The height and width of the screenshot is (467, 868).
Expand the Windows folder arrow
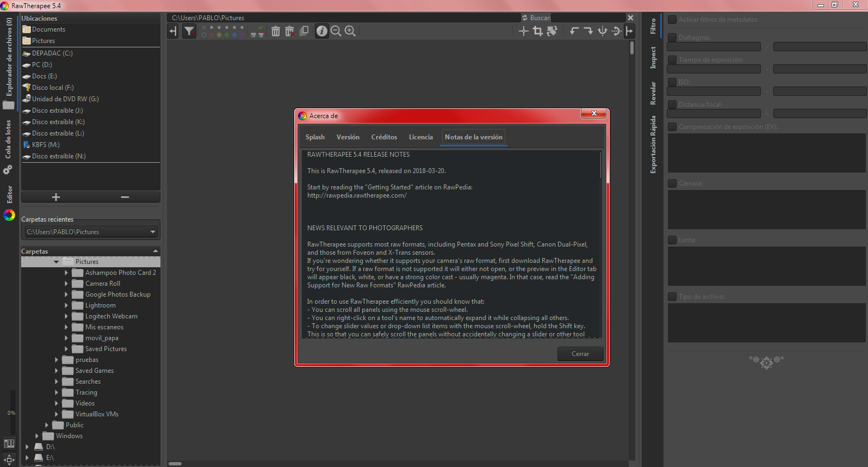point(36,436)
